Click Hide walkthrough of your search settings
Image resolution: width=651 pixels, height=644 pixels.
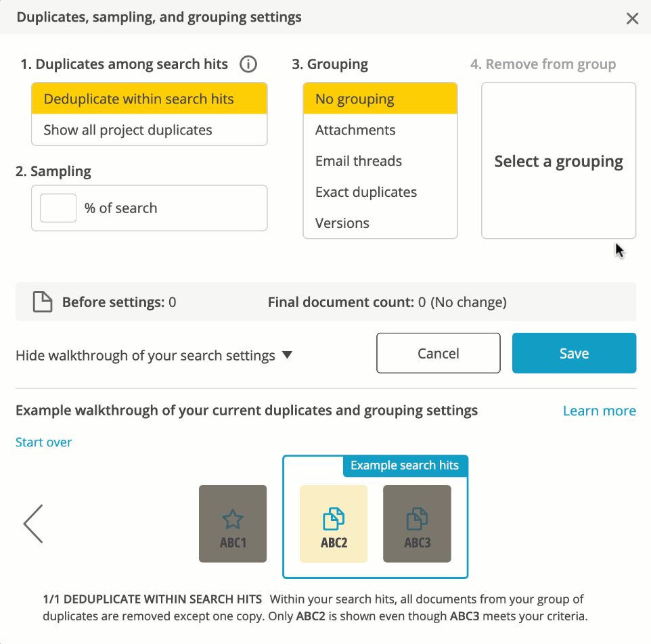[x=145, y=356]
